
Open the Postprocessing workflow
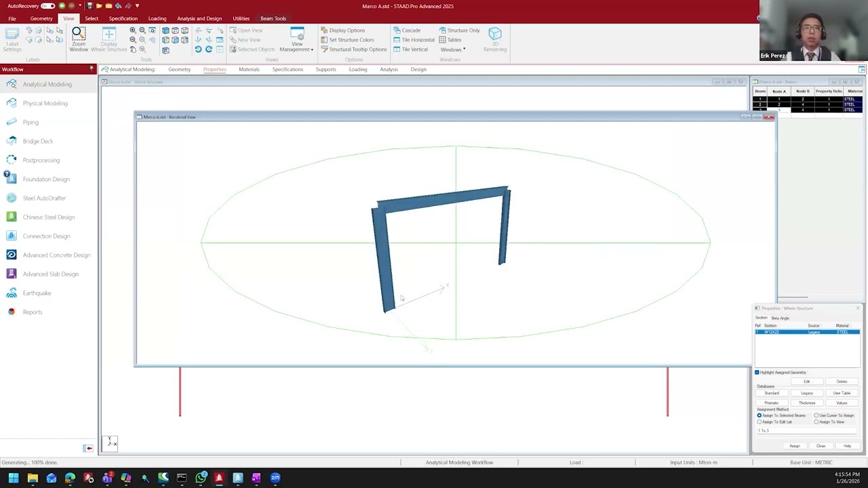pos(41,160)
